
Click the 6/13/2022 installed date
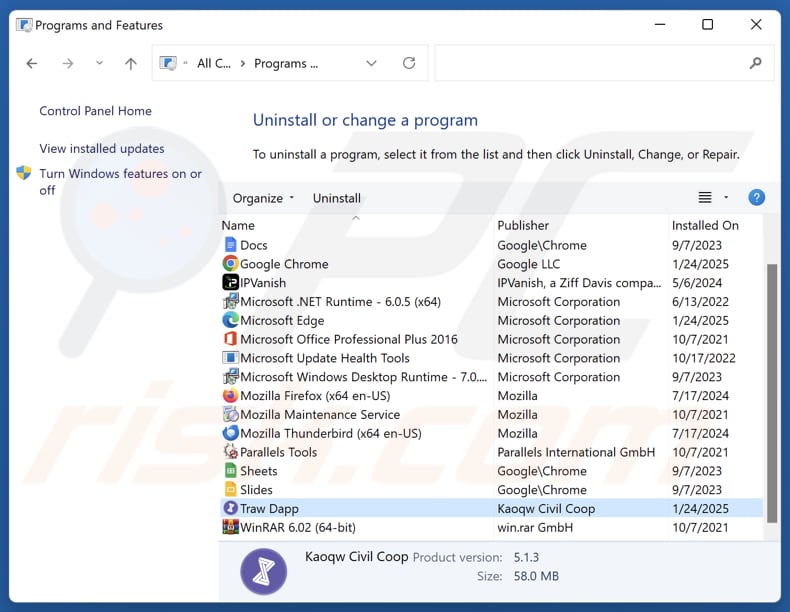point(700,302)
